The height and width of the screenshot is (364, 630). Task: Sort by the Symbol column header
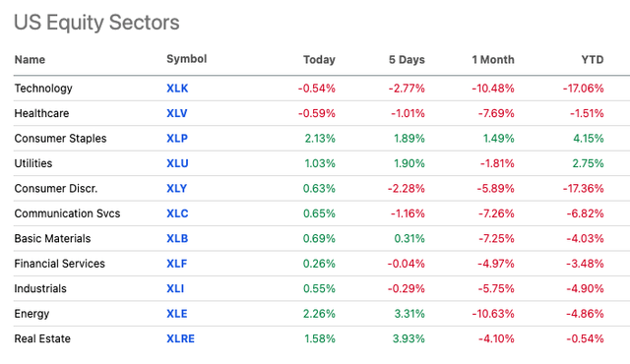(x=186, y=59)
